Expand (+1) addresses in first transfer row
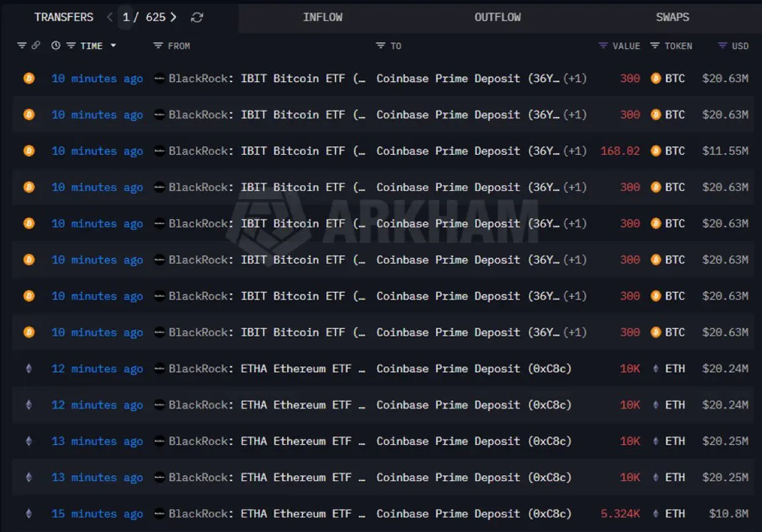The image size is (762, 532). [575, 79]
